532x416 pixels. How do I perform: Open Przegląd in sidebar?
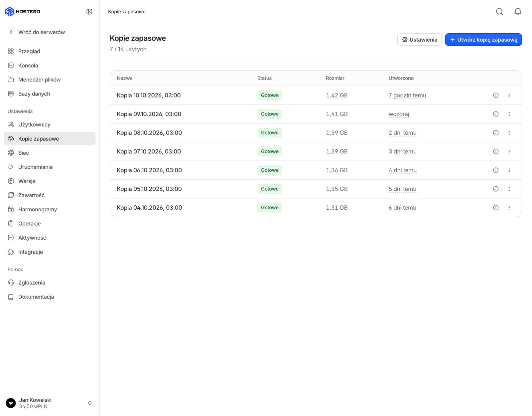point(50,51)
